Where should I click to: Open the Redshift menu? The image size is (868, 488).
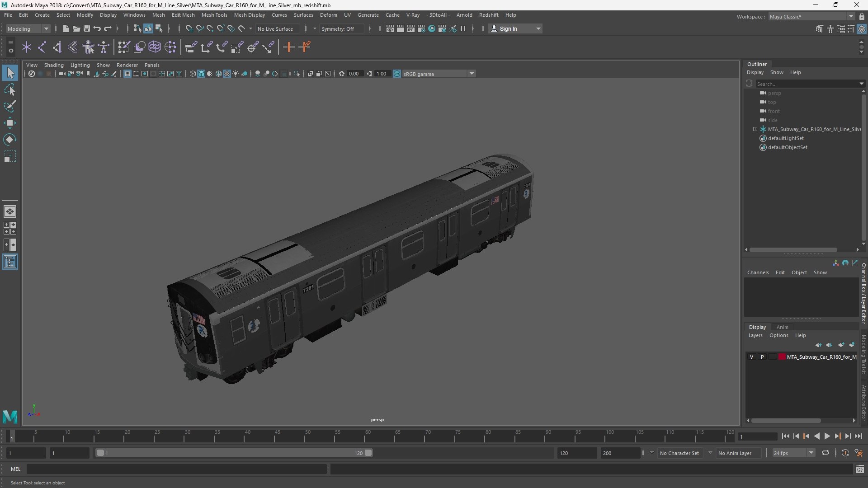click(489, 15)
